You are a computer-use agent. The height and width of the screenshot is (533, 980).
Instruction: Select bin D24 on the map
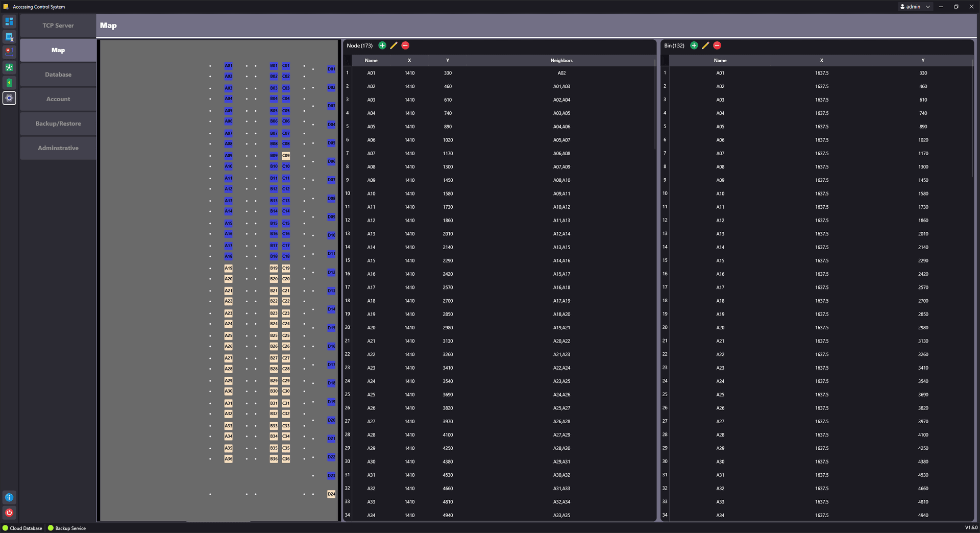tap(331, 494)
